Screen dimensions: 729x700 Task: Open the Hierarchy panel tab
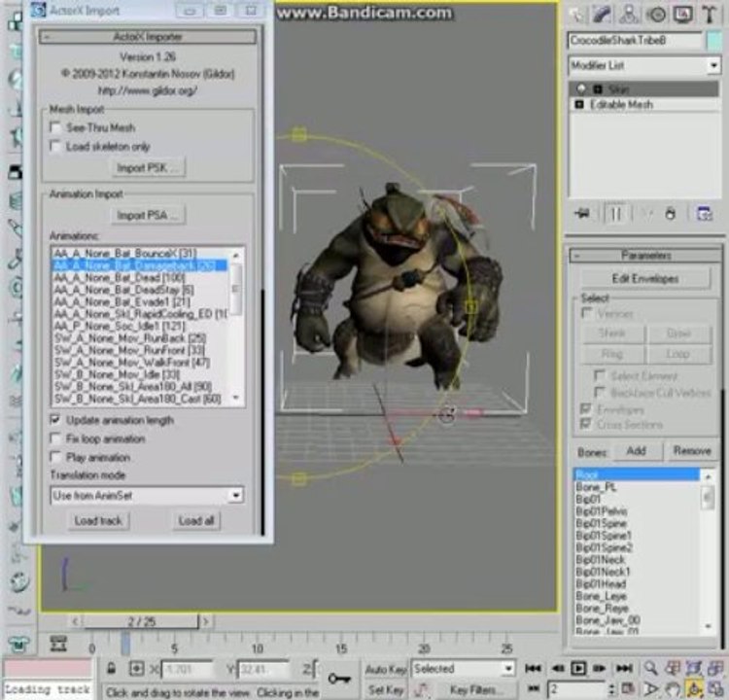[x=629, y=15]
